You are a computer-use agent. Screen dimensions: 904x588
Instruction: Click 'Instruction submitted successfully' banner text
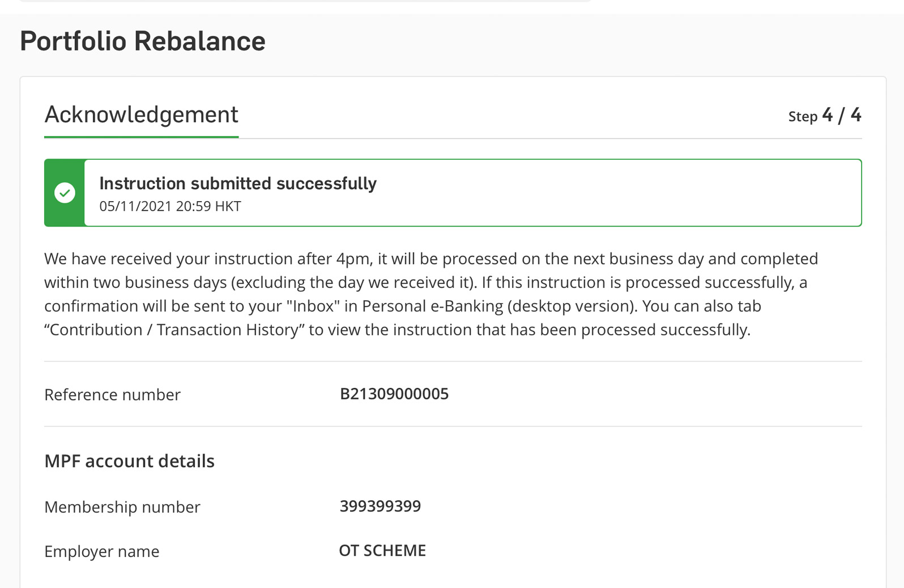click(x=238, y=184)
